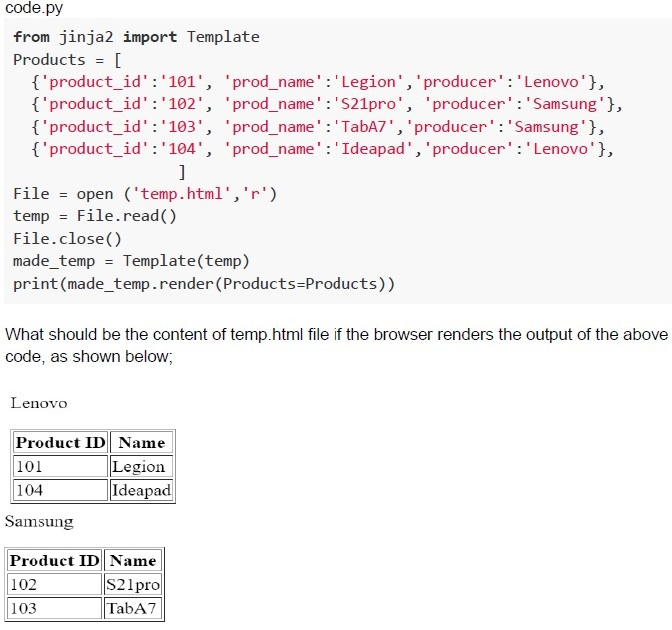This screenshot has height=630, width=672.
Task: Click the question text about temp.html
Action: click(336, 345)
